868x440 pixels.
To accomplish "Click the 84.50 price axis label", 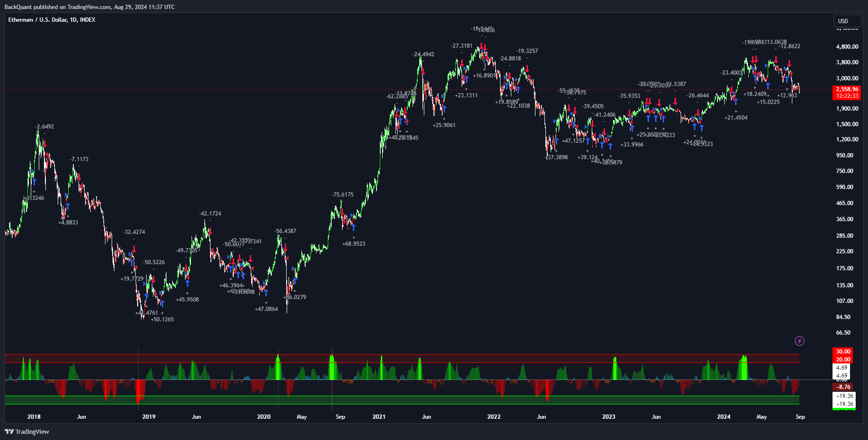I will click(x=843, y=317).
